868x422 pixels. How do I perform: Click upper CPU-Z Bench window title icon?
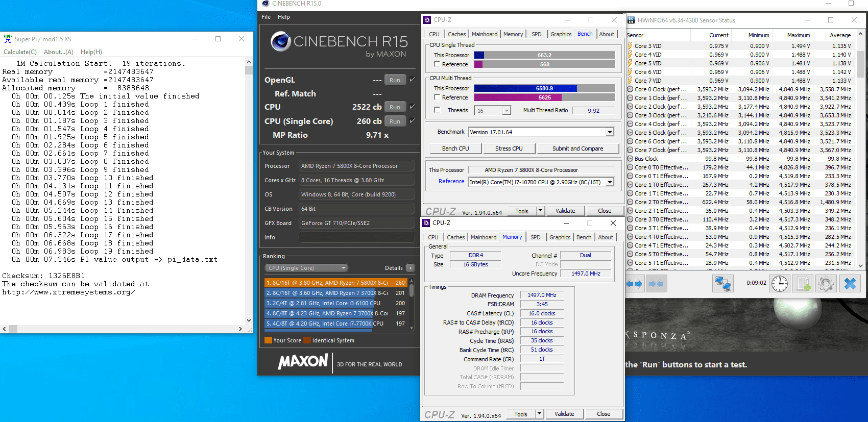(x=427, y=20)
